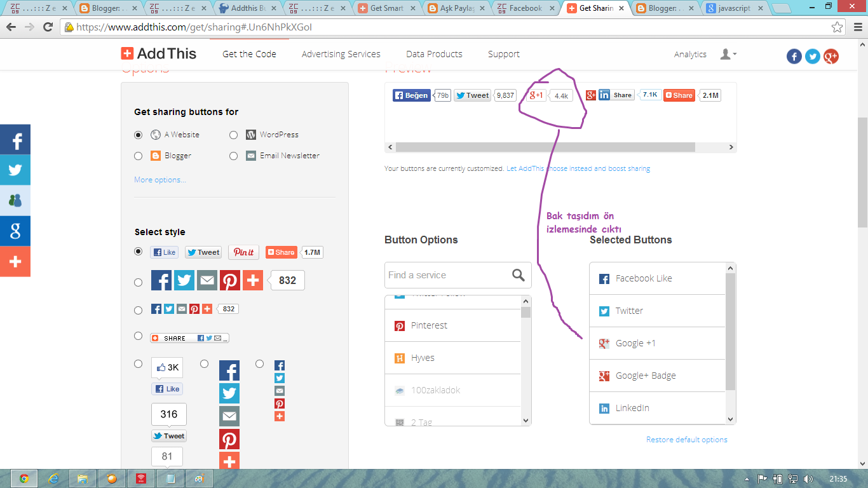Screen dimensions: 868x488
Task: Add 100zakladok from Button Options list
Action: pyautogui.click(x=452, y=390)
